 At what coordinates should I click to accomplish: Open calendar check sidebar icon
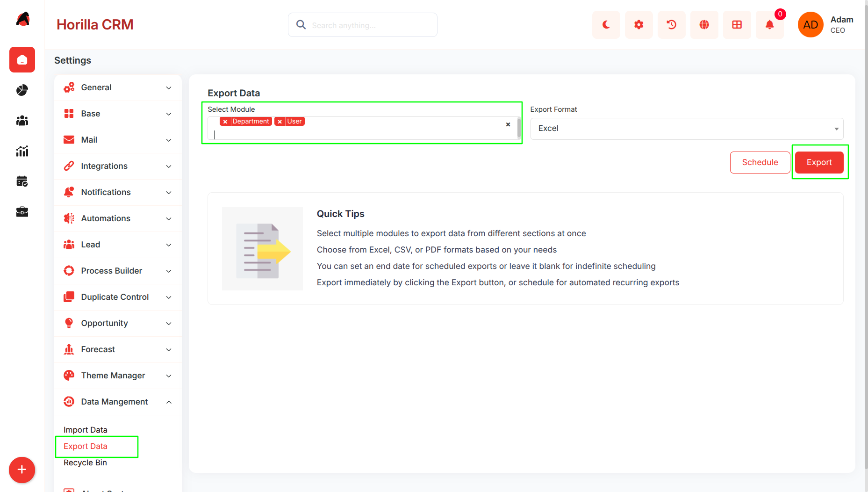pos(22,181)
